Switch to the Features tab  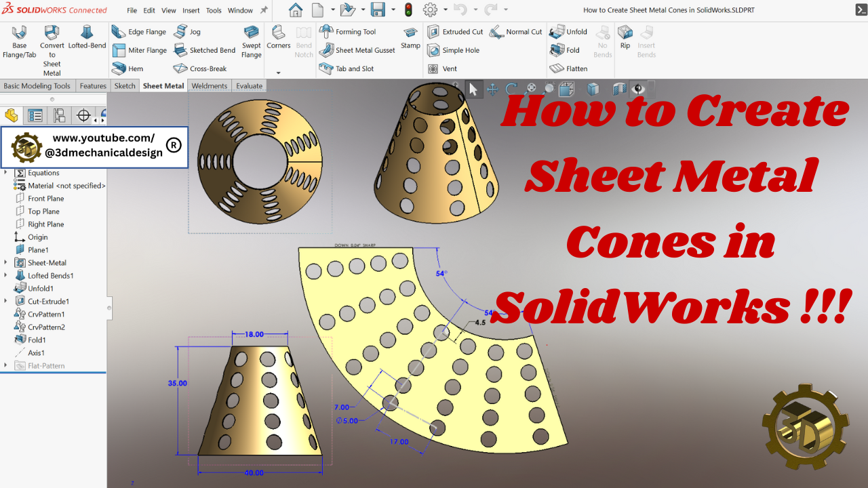coord(93,86)
